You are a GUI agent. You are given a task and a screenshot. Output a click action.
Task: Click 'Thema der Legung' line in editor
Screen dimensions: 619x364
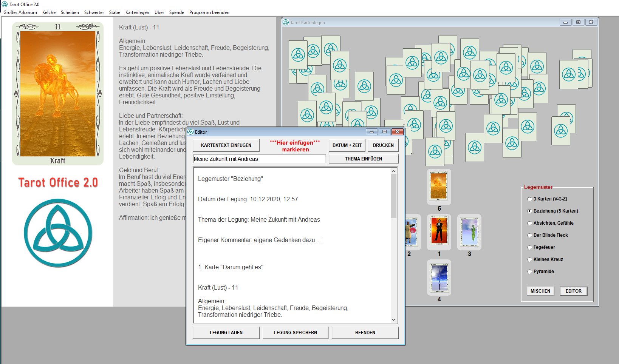259,220
